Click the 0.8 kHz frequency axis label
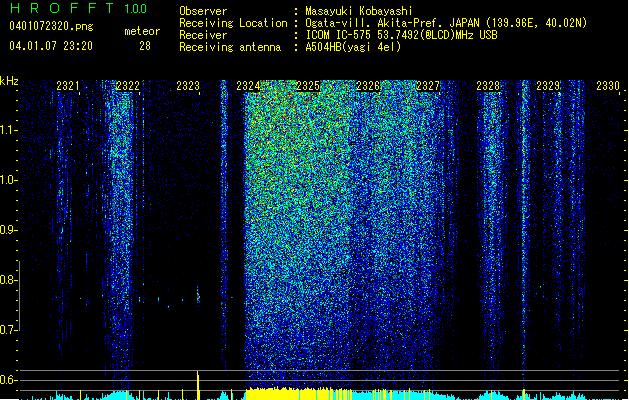Screen dimensions: 629x400 8,280
